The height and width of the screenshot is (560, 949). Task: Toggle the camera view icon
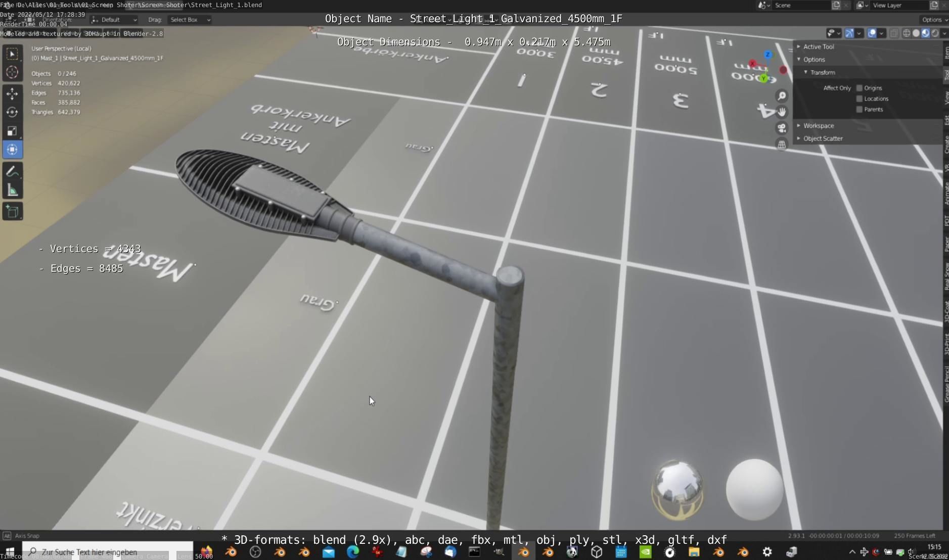782,128
